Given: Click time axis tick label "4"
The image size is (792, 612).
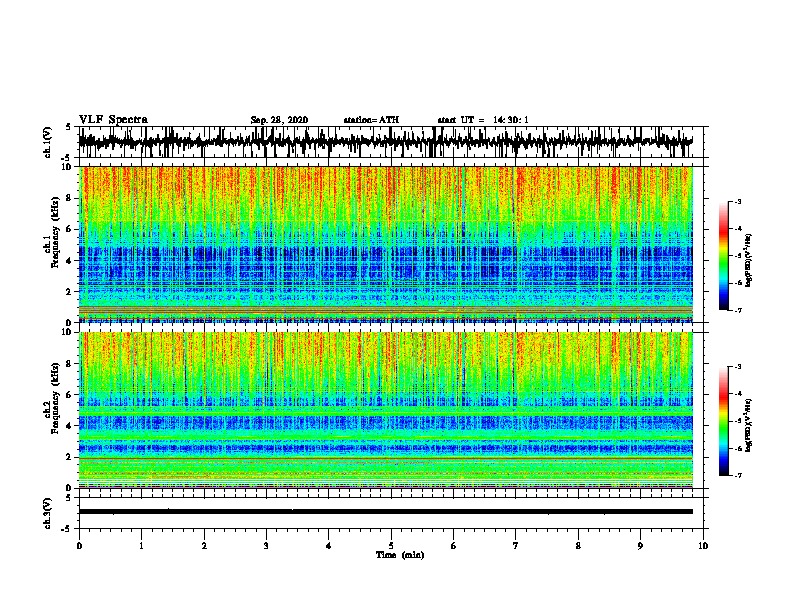Looking at the screenshot, I should pos(328,546).
